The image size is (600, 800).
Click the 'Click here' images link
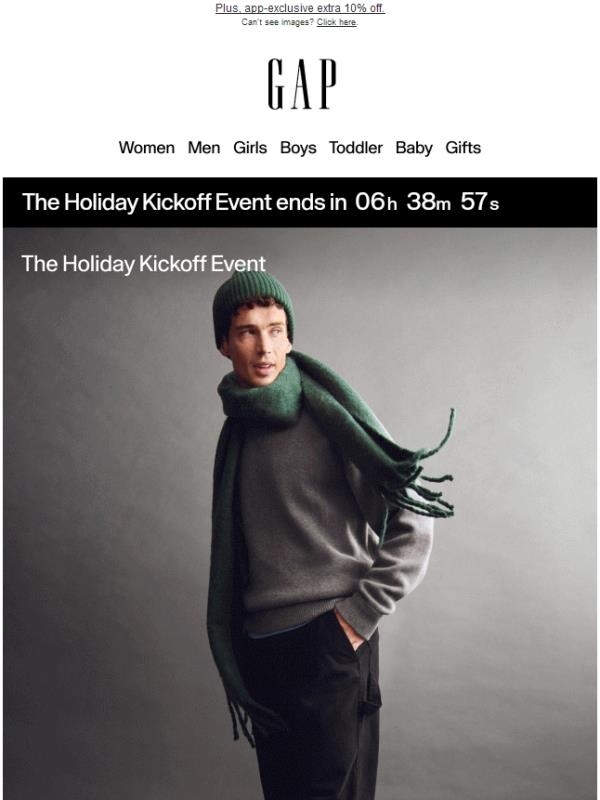click(337, 22)
